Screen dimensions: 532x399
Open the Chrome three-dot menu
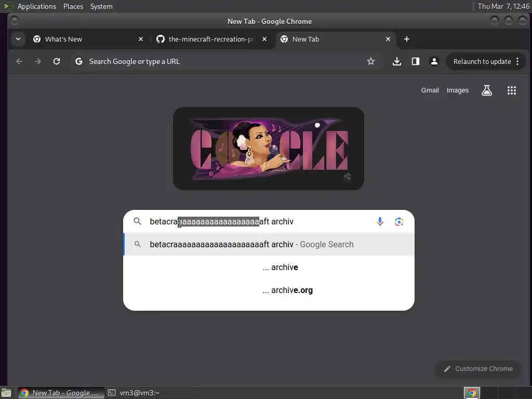coord(517,61)
